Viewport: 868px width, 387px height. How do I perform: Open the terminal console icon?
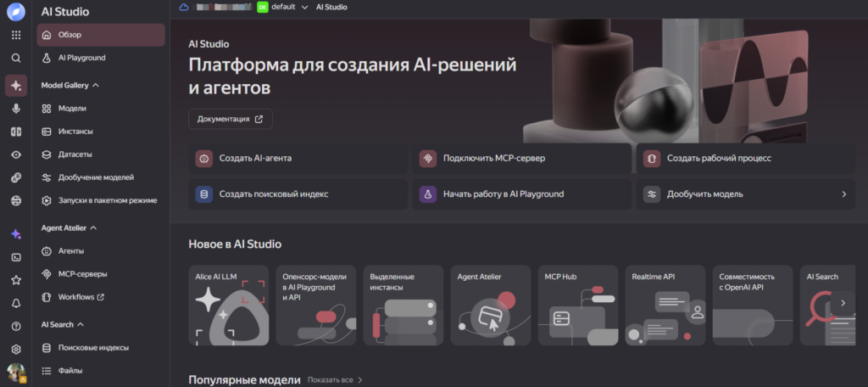[x=16, y=257]
